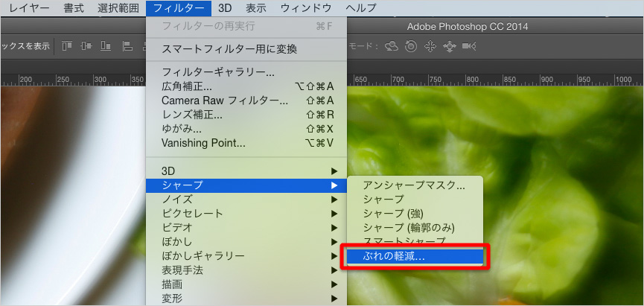Expand the 3D submenu in filter list
The height and width of the screenshot is (306, 644).
[246, 171]
